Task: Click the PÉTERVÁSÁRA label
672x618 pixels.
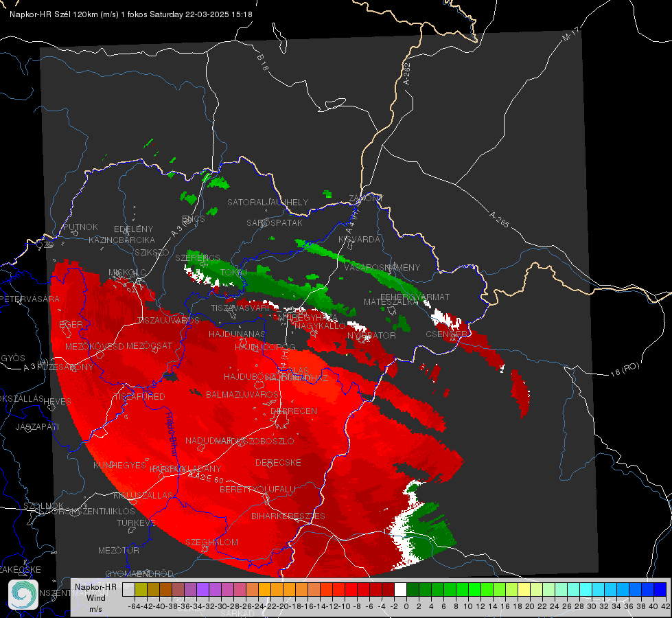Action: 30,299
